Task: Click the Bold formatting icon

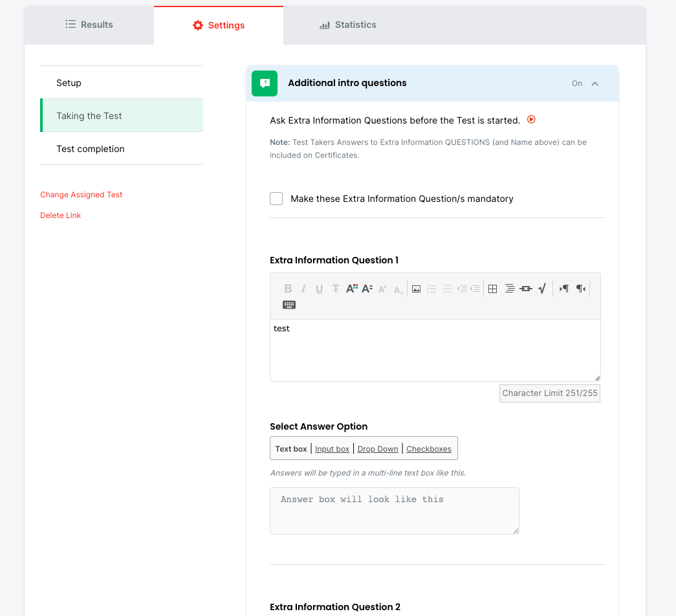Action: (288, 289)
